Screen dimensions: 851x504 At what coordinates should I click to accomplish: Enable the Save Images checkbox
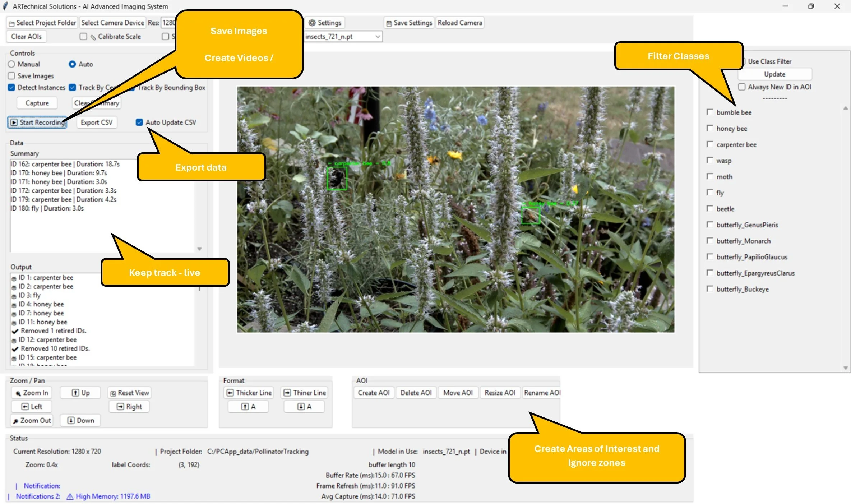click(11, 76)
